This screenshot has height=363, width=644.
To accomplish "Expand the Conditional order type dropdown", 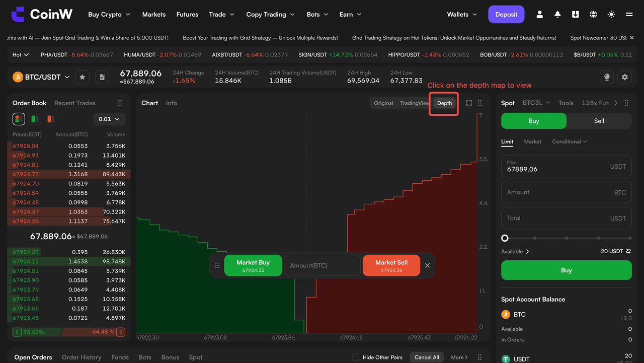I will point(570,142).
